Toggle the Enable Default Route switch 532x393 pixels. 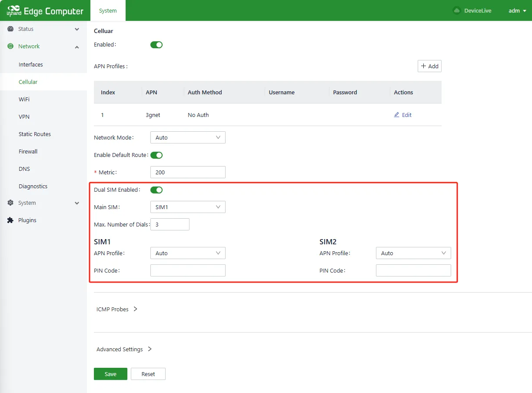click(x=156, y=155)
